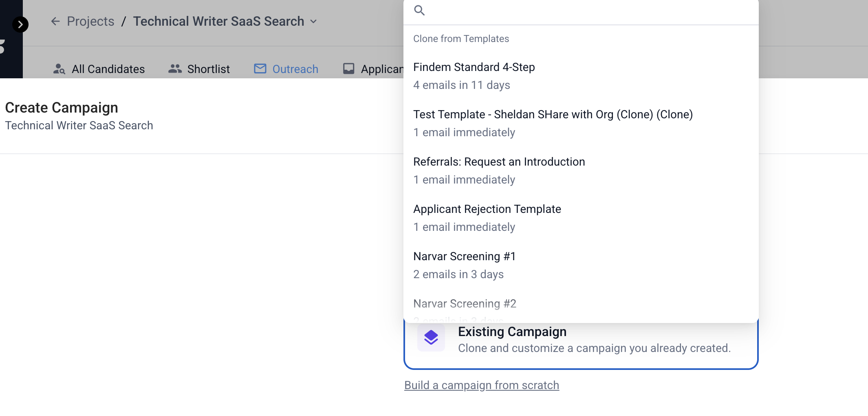Click the search magnifier icon in the template list
This screenshot has height=416, width=868.
419,10
